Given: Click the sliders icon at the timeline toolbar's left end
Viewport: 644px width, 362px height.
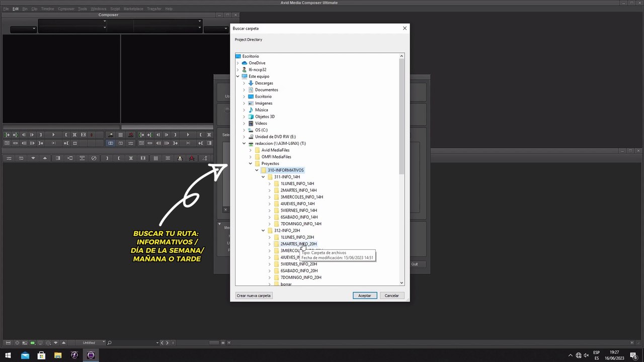Looking at the screenshot, I should [x=9, y=158].
